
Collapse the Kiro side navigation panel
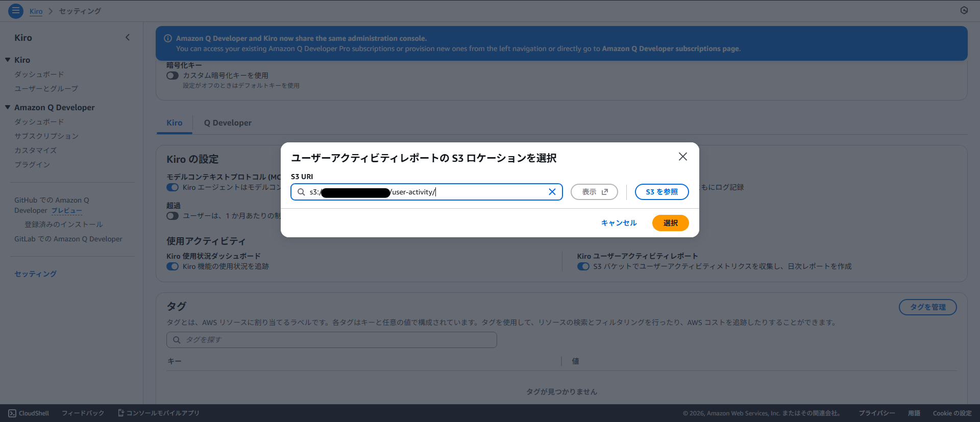128,37
